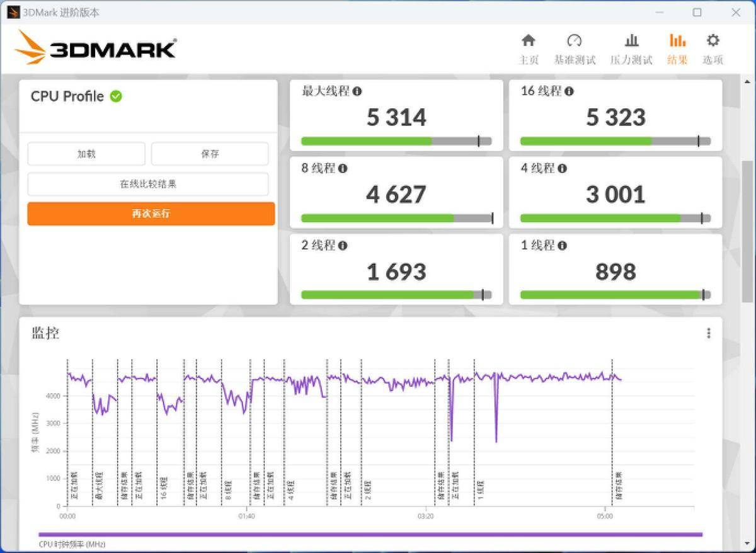Click the 加载 load button

click(86, 154)
